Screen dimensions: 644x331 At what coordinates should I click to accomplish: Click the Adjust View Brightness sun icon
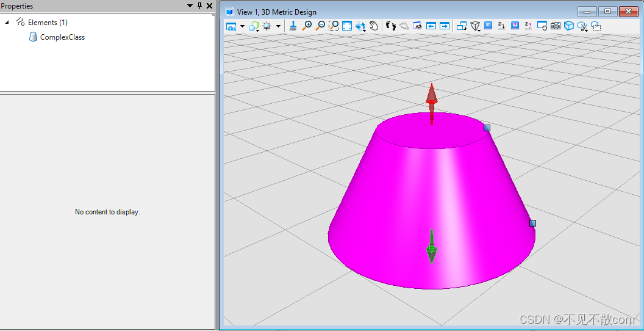point(267,26)
